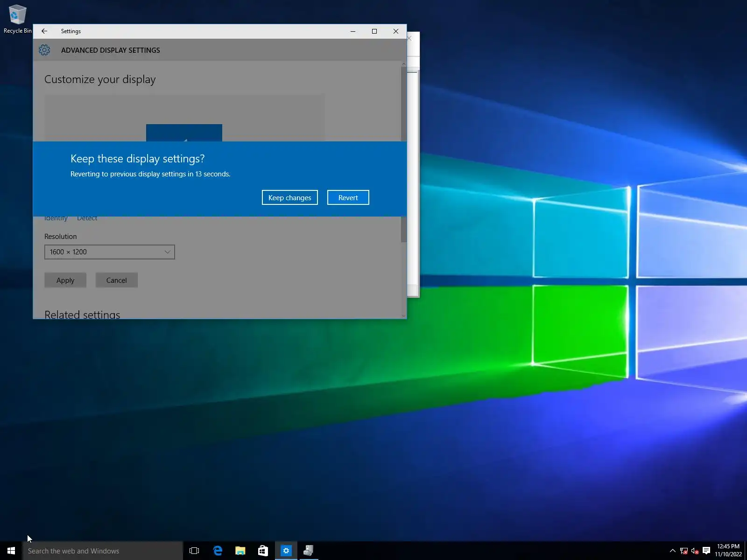Revert the display settings
747x560 pixels.
click(348, 197)
